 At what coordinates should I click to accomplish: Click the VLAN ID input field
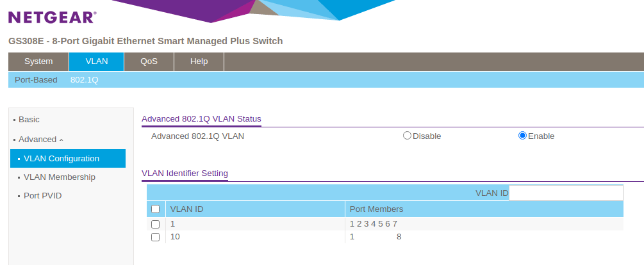(x=565, y=193)
